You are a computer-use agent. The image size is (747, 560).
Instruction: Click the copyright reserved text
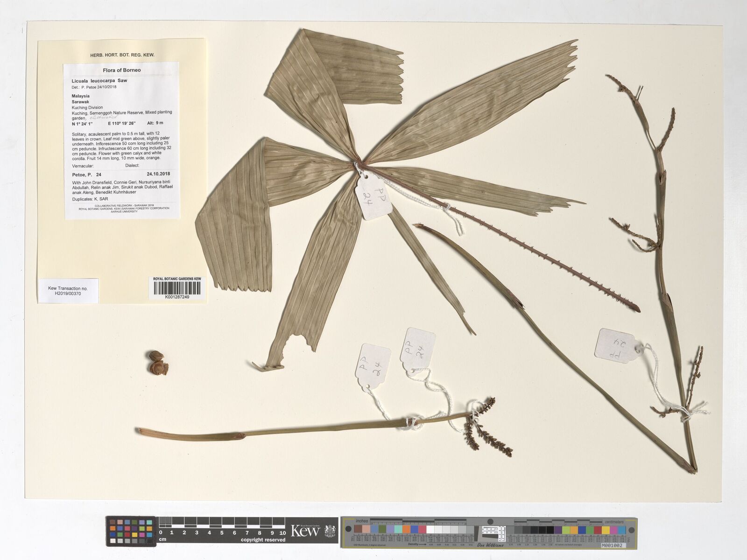263,540
